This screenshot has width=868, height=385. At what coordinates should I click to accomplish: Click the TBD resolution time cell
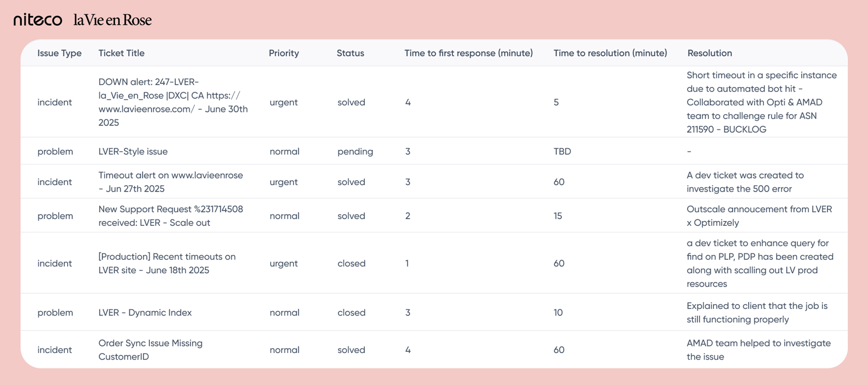[x=562, y=151]
